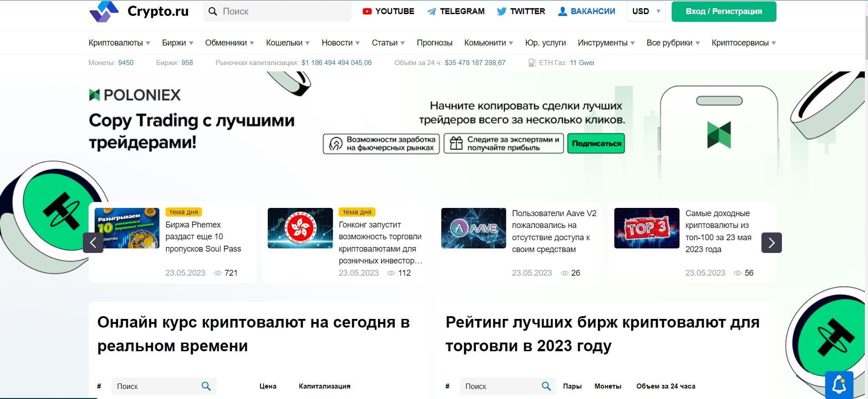Open the YouTube icon link
The image size is (868, 399).
click(x=367, y=11)
